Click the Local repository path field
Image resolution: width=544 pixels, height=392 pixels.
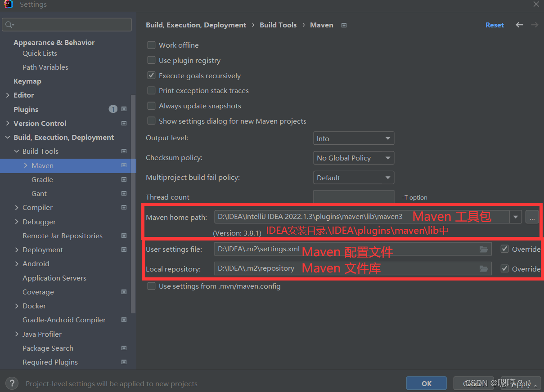pos(353,269)
